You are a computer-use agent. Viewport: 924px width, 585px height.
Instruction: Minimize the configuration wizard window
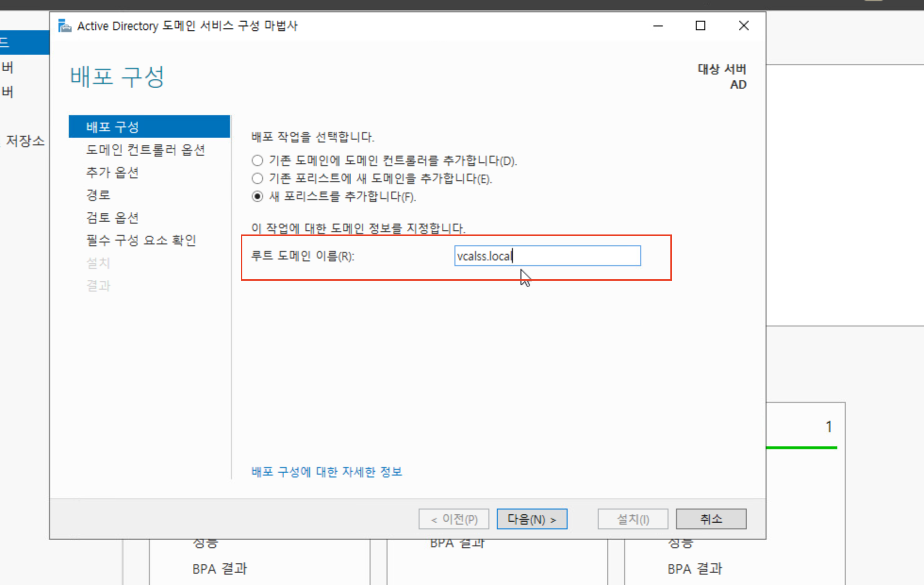pyautogui.click(x=658, y=26)
